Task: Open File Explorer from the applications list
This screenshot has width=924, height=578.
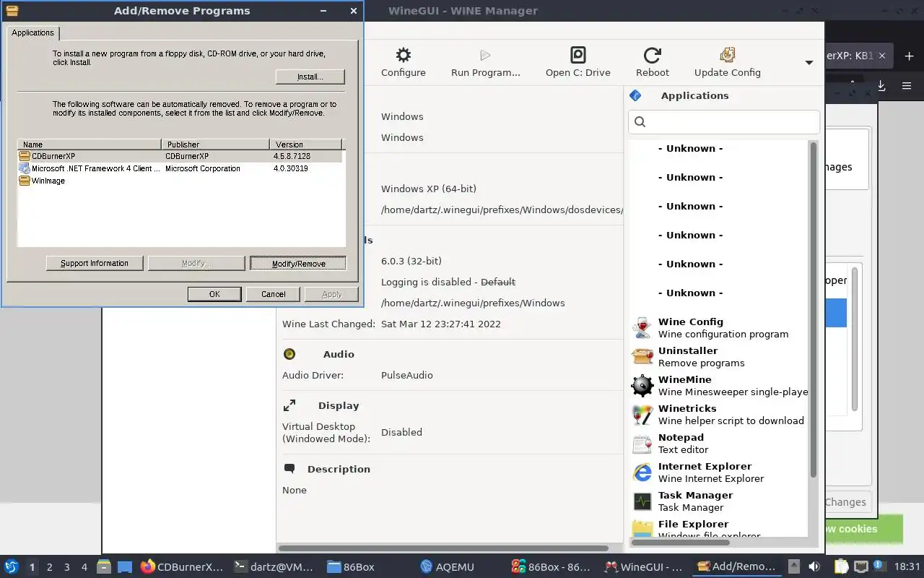Action: (718, 527)
